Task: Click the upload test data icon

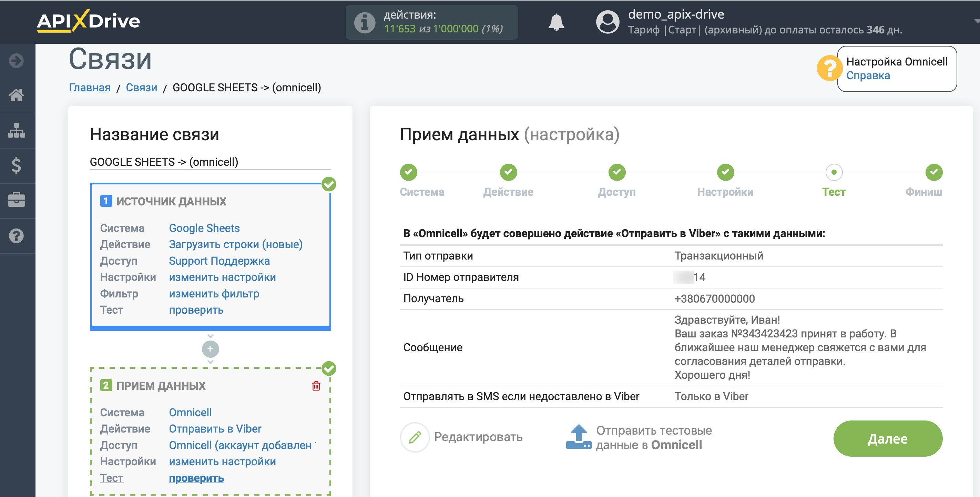Action: pos(579,437)
